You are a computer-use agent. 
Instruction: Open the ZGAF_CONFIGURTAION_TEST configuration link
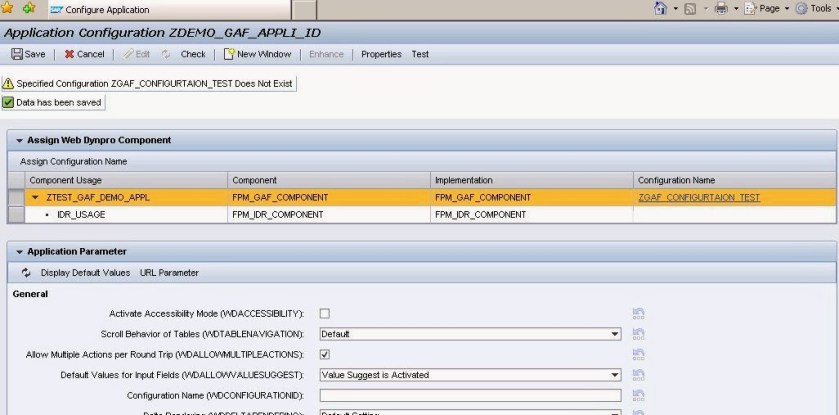tap(699, 197)
